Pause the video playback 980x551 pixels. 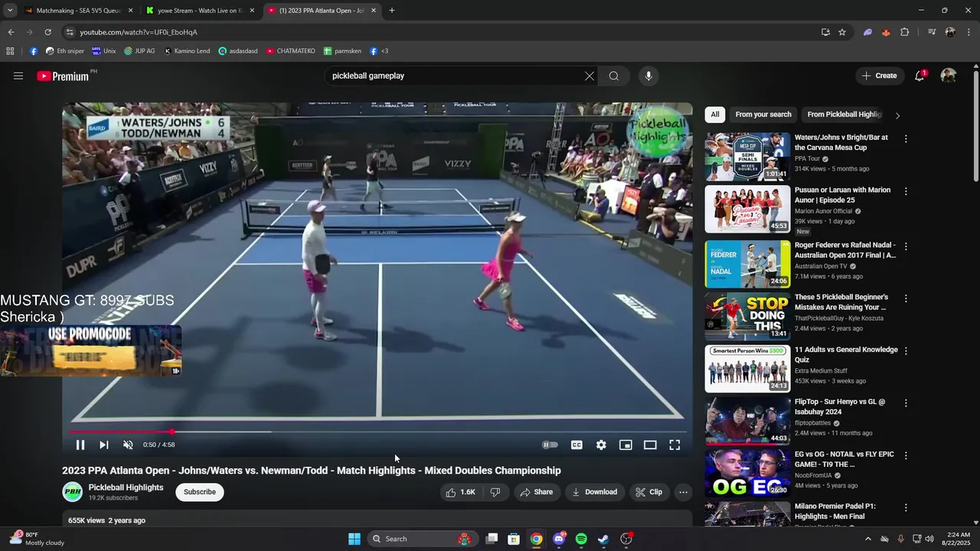(x=80, y=445)
